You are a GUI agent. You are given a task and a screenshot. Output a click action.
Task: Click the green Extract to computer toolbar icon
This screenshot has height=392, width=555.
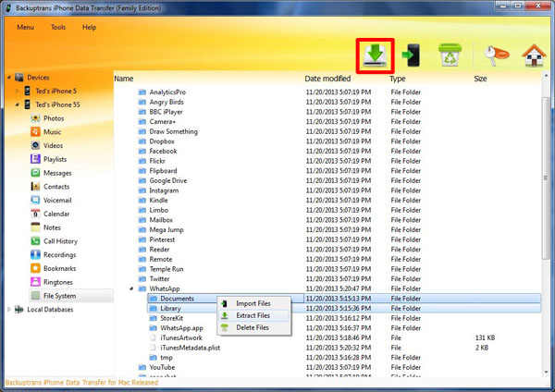coord(375,55)
